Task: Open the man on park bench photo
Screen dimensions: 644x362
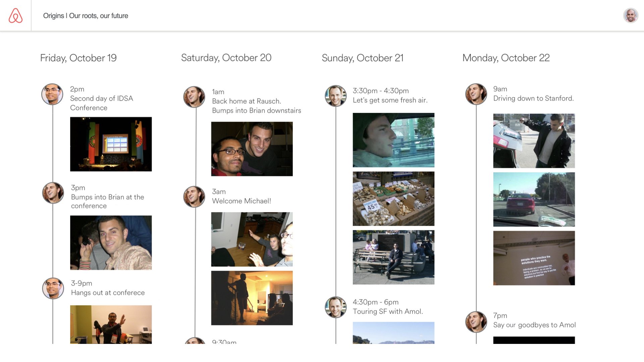Action: (393, 257)
